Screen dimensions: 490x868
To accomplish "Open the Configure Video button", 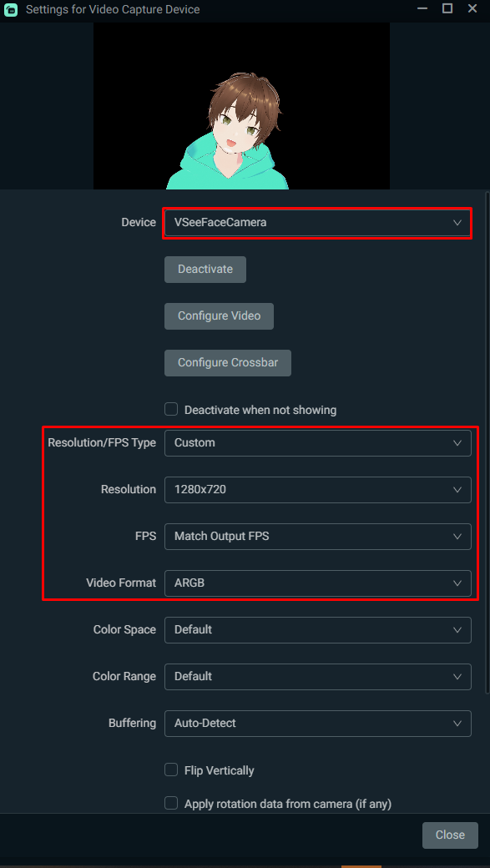I will click(220, 316).
